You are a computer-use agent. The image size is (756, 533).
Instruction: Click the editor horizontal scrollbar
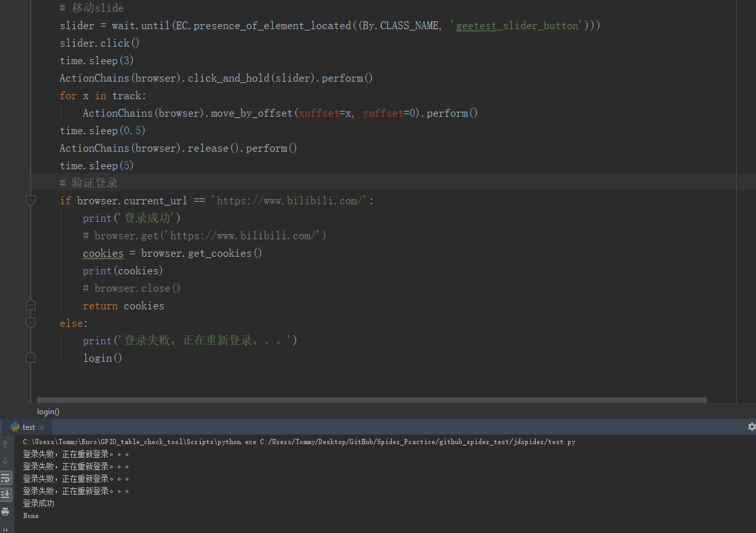click(x=372, y=399)
